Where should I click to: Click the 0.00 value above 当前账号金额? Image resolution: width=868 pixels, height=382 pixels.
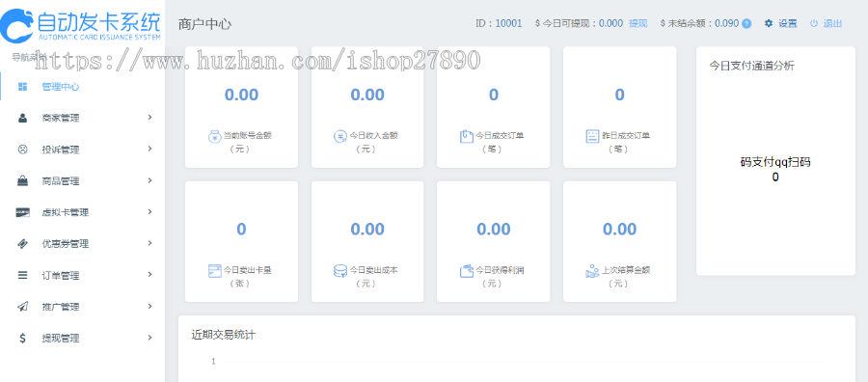241,95
